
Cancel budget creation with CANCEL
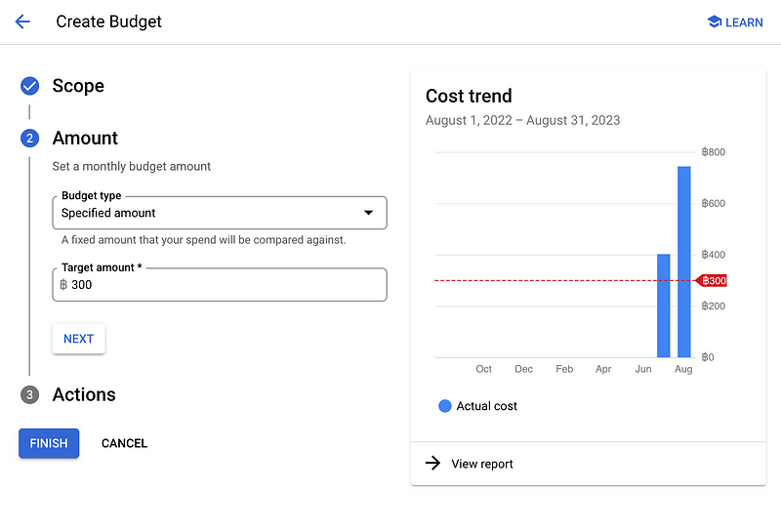coord(124,443)
